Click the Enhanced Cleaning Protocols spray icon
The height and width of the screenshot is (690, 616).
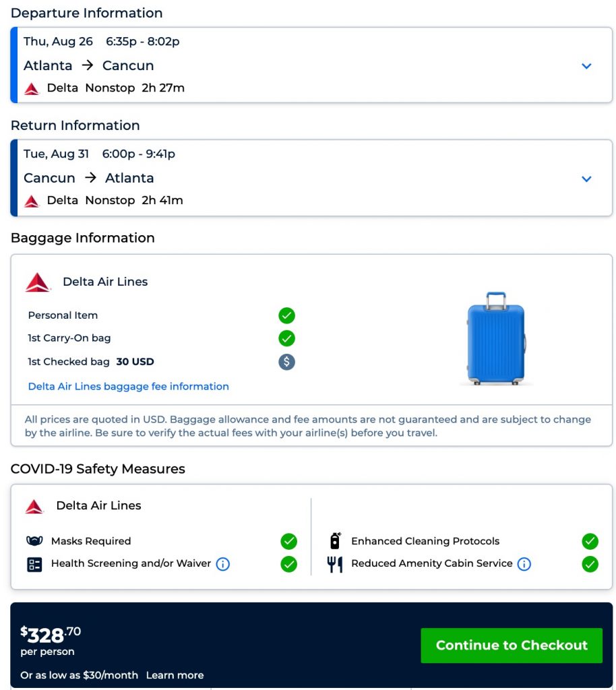[335, 540]
